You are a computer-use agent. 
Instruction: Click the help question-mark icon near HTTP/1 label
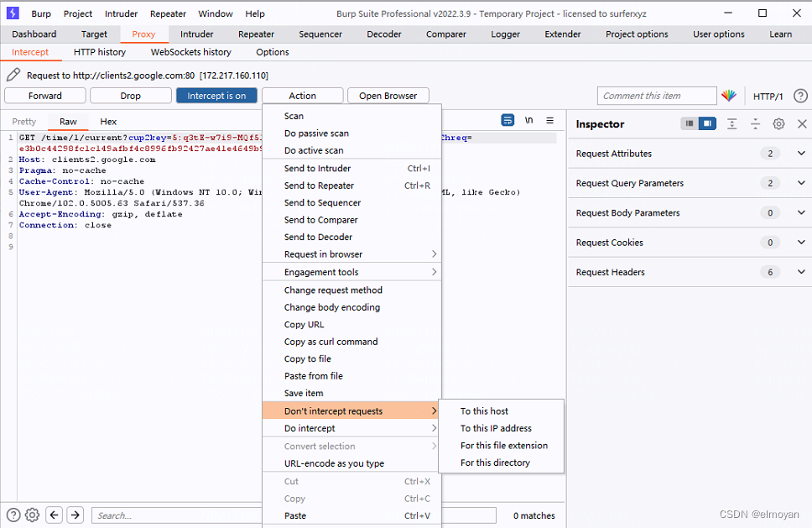(800, 95)
